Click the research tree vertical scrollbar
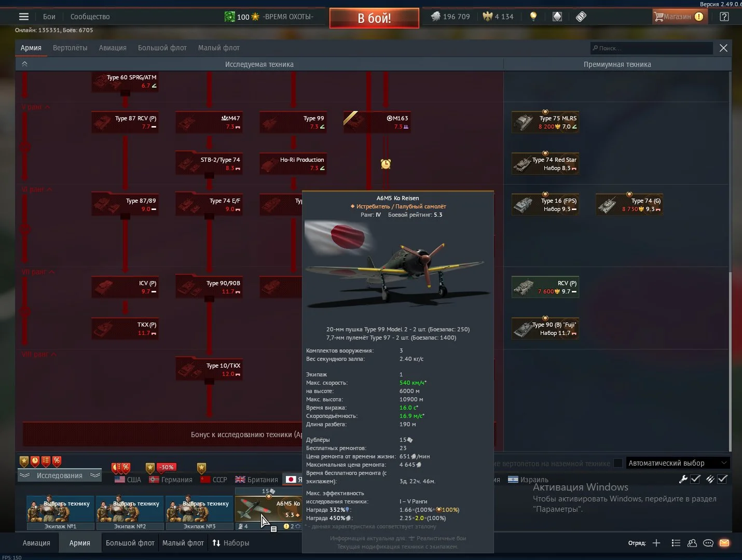 (730, 363)
